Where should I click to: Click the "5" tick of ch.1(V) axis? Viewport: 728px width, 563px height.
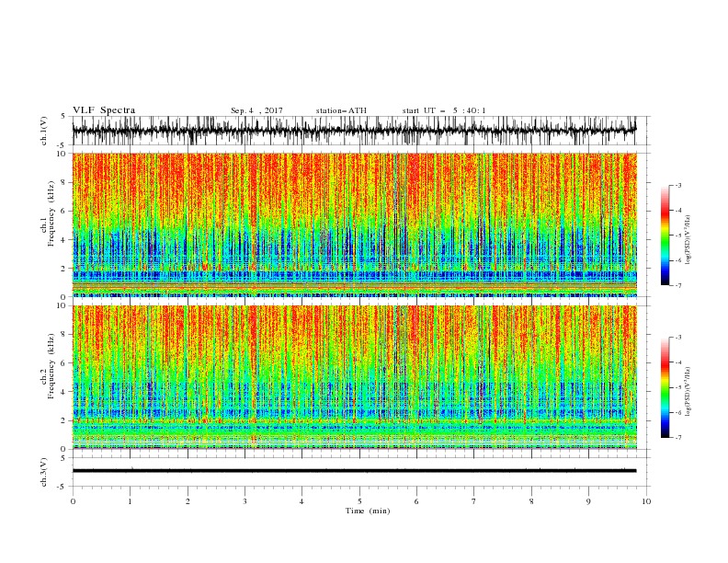[x=64, y=117]
